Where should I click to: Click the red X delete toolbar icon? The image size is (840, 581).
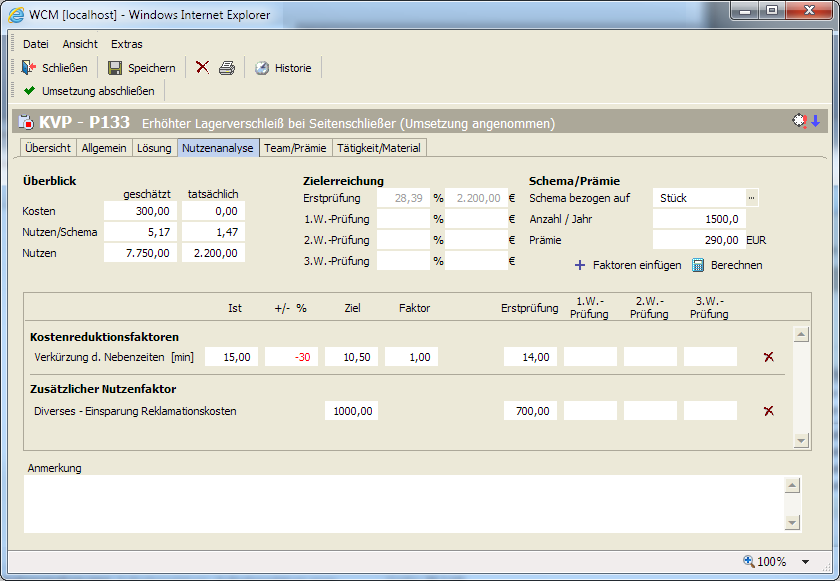[202, 67]
